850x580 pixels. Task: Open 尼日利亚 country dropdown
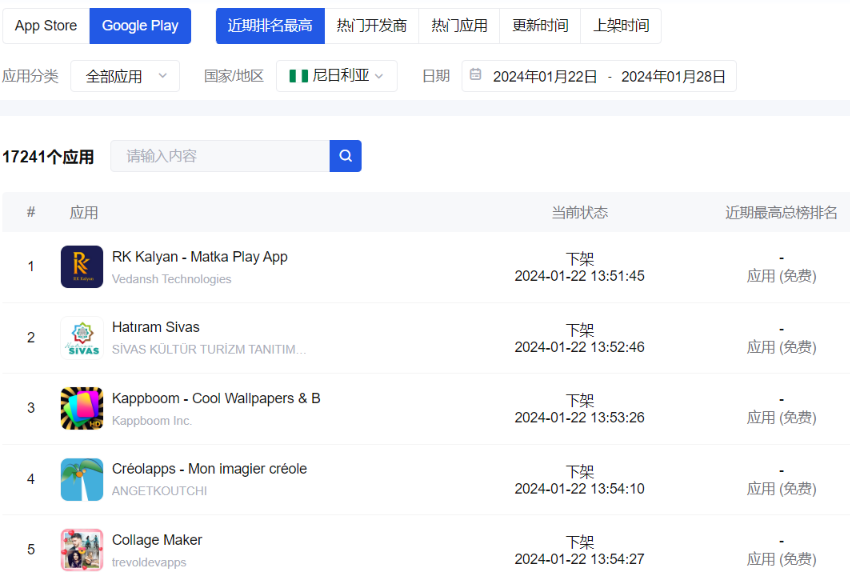coord(337,76)
